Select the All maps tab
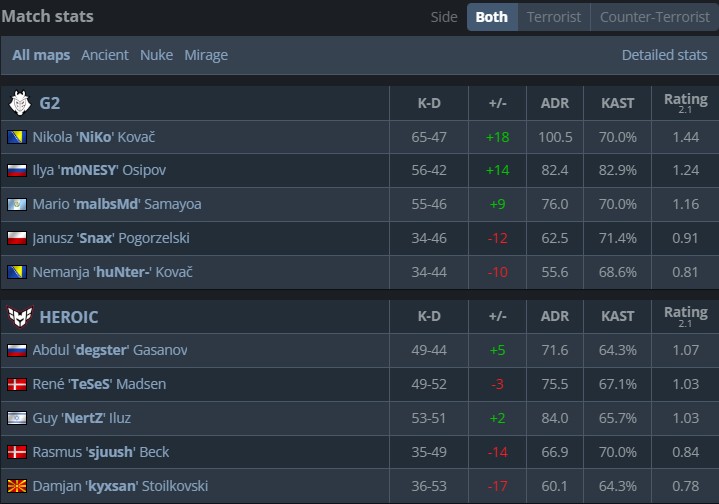Screen dimensions: 719x504 tap(41, 55)
